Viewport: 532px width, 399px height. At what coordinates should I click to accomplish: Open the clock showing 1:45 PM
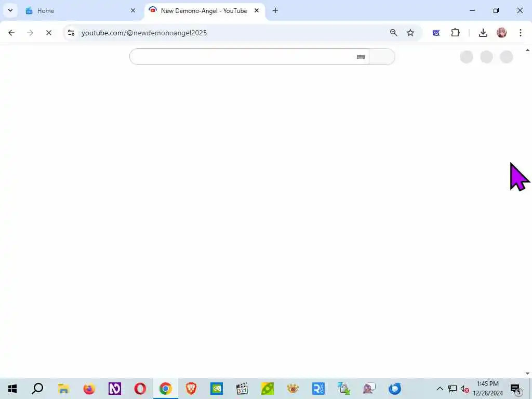coord(487,389)
